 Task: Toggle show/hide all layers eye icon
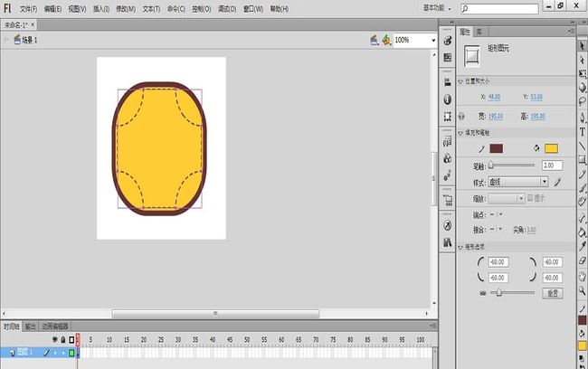pyautogui.click(x=55, y=340)
